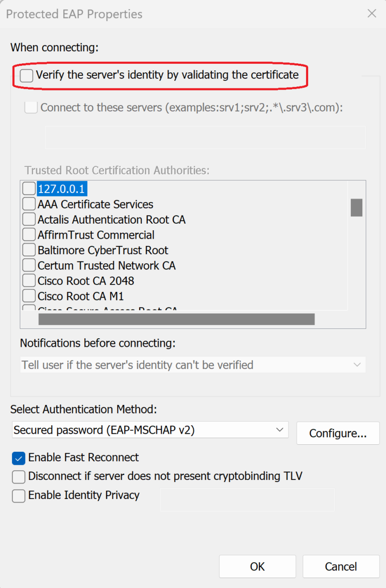Tick AAA Certificate Services checkbox
This screenshot has height=588, width=386.
point(29,205)
